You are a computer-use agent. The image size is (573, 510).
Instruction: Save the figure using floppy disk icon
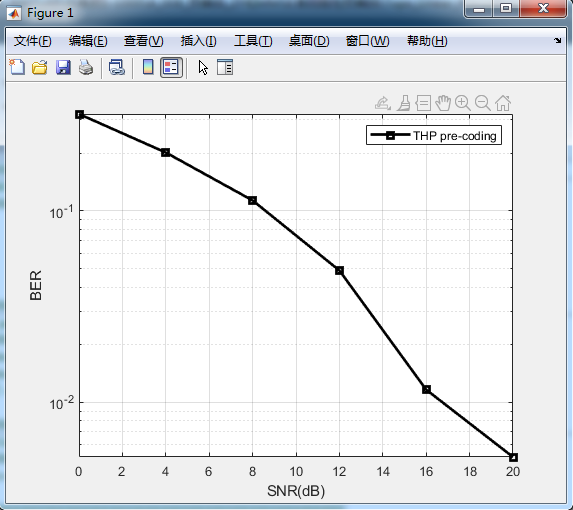tap(63, 68)
